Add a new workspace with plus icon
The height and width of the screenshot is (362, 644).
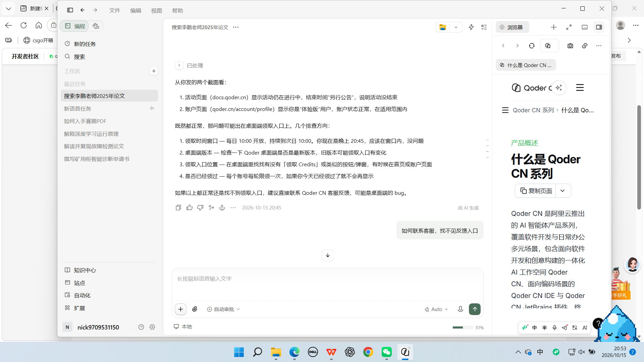(154, 71)
